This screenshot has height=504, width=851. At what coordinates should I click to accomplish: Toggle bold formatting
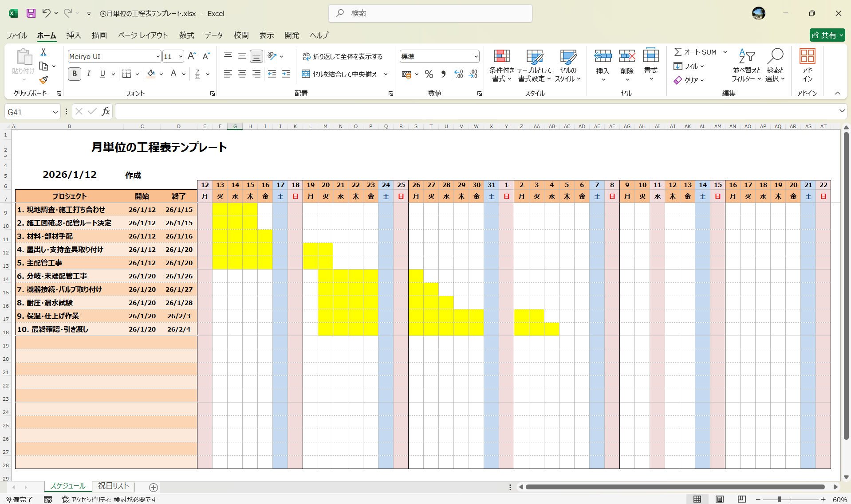pyautogui.click(x=74, y=74)
